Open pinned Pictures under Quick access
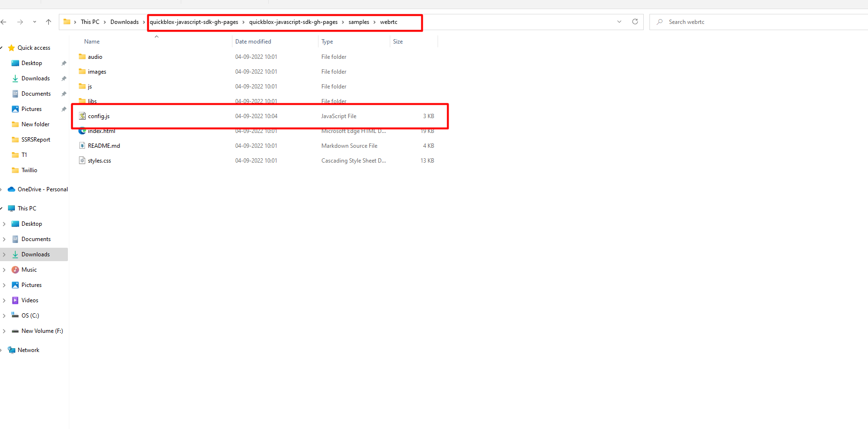The height and width of the screenshot is (429, 868). click(32, 109)
